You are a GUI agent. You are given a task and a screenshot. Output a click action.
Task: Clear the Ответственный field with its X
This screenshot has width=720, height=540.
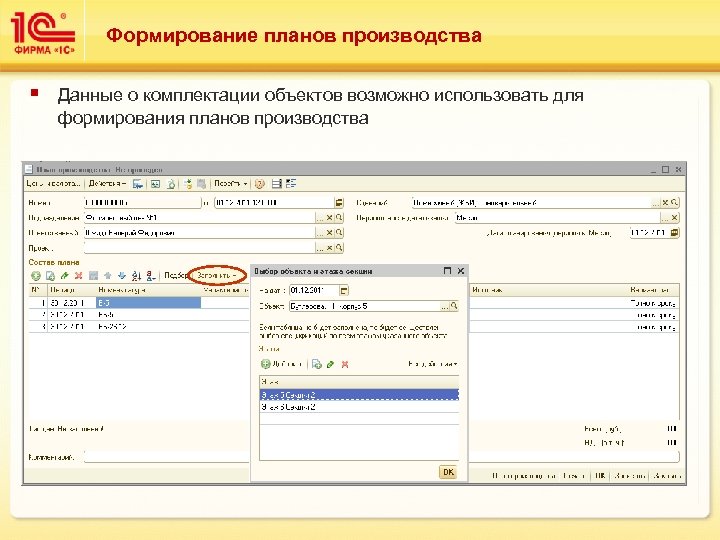click(x=329, y=233)
